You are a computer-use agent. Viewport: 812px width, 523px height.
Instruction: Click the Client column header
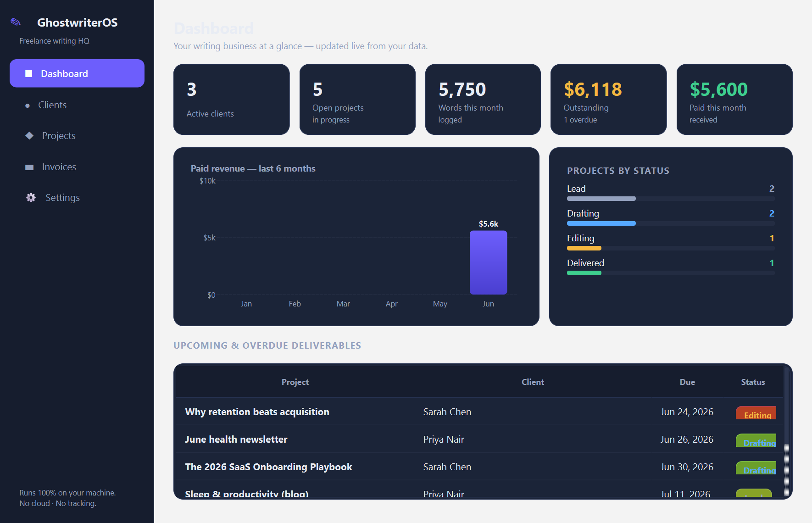coord(533,382)
